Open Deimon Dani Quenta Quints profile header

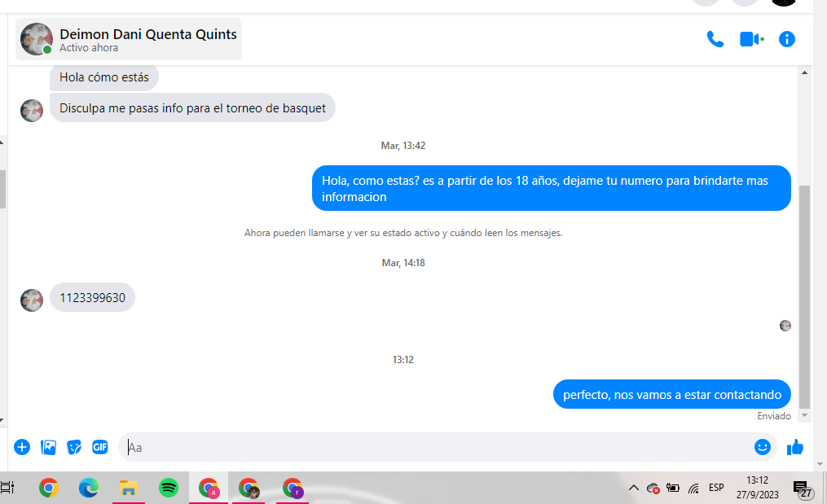click(x=129, y=39)
